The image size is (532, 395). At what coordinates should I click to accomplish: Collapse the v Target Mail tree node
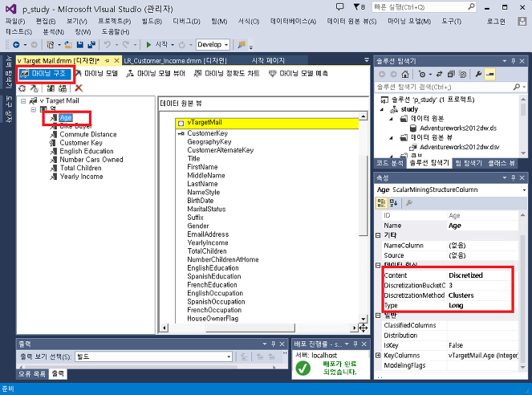[x=23, y=101]
